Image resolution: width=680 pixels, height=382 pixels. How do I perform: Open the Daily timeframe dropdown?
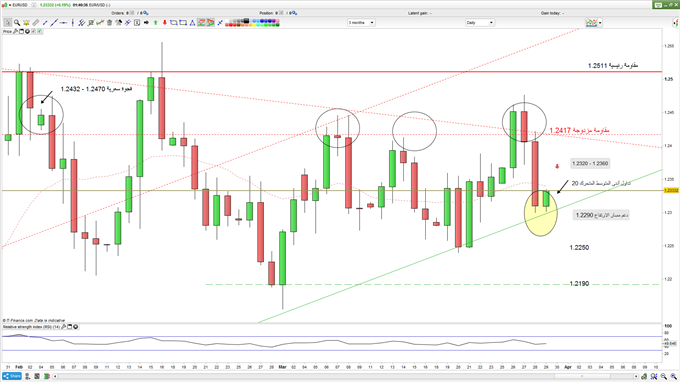click(x=480, y=23)
